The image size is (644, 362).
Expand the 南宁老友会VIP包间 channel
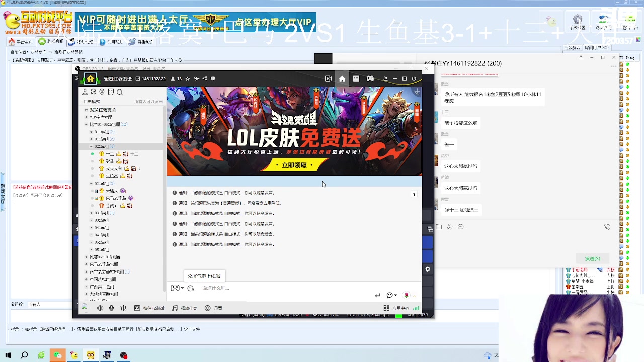(x=86, y=272)
